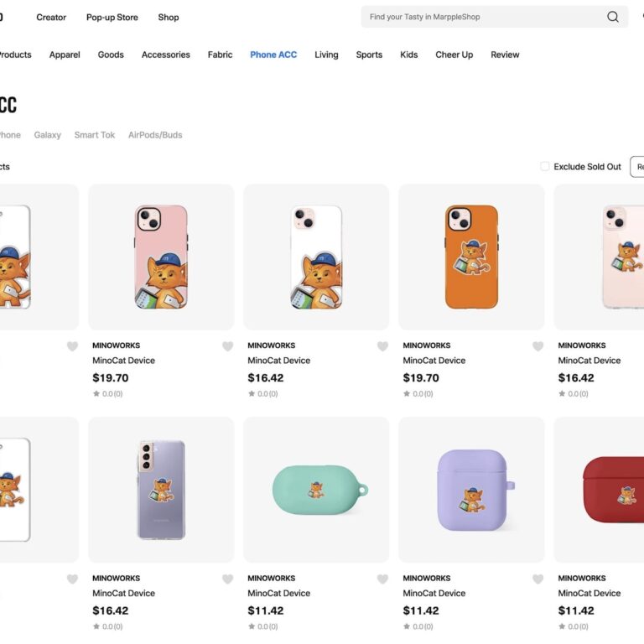This screenshot has width=644, height=644.
Task: Favorite the pink MinoCat phone case with heart
Action: (227, 346)
